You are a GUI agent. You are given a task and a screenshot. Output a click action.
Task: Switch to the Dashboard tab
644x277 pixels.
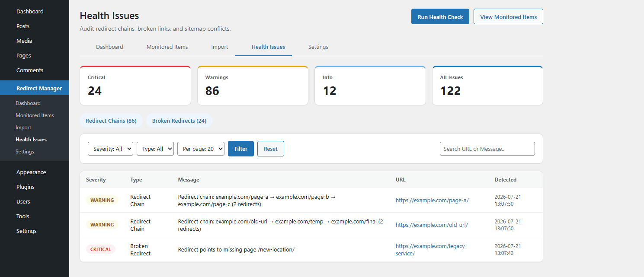tap(109, 47)
